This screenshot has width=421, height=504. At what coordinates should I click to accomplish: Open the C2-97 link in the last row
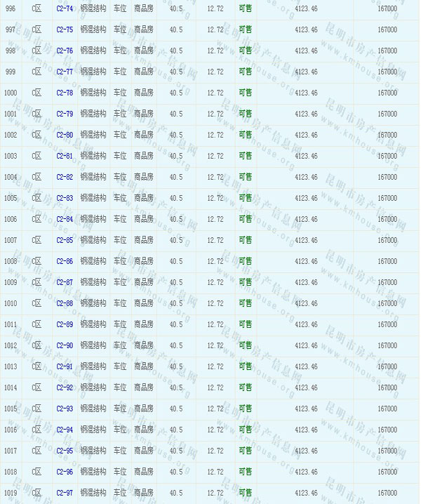(x=65, y=493)
